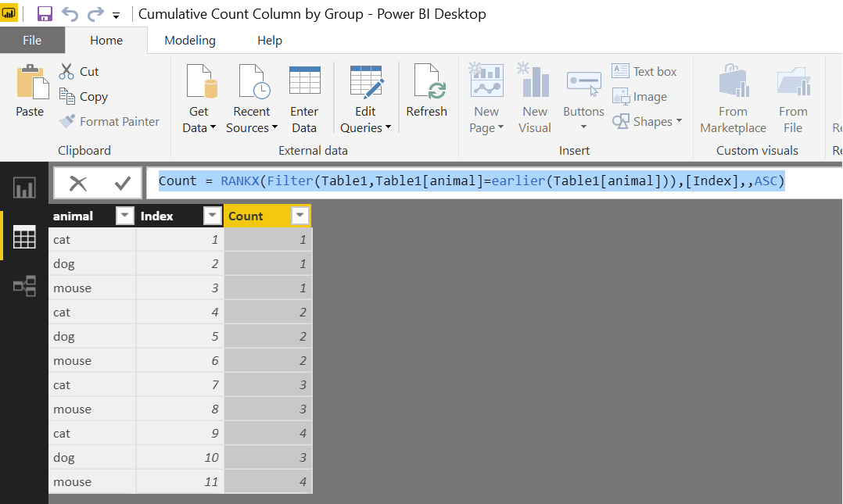
Task: Click the Cut scissors button
Action: click(79, 71)
